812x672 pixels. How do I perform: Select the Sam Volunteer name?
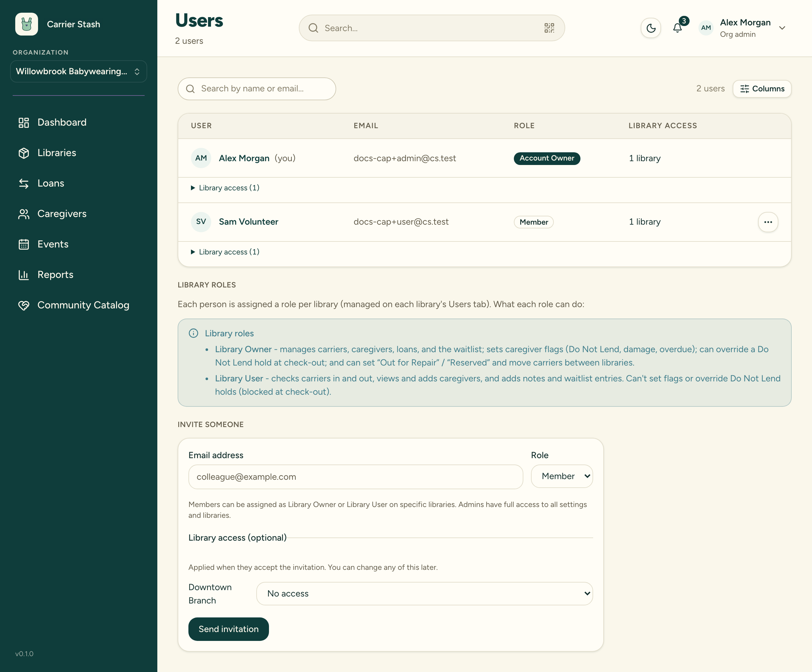pyautogui.click(x=249, y=222)
